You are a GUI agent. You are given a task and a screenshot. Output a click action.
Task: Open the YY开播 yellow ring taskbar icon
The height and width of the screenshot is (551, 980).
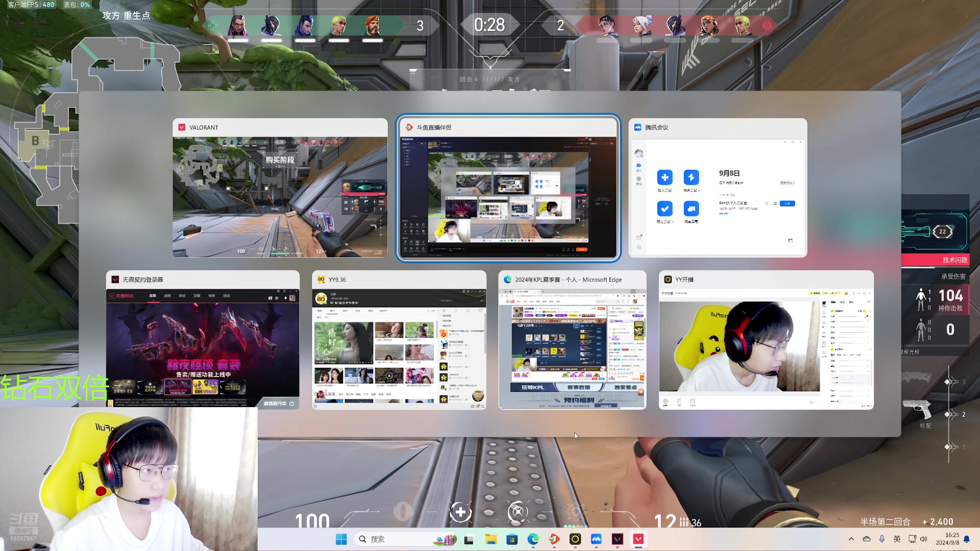coord(575,539)
